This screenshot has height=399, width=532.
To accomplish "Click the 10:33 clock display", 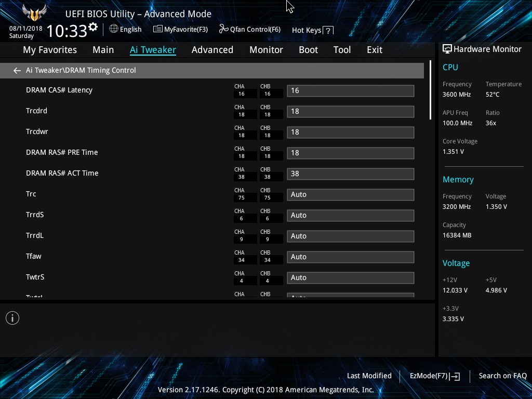I will 67,31.
